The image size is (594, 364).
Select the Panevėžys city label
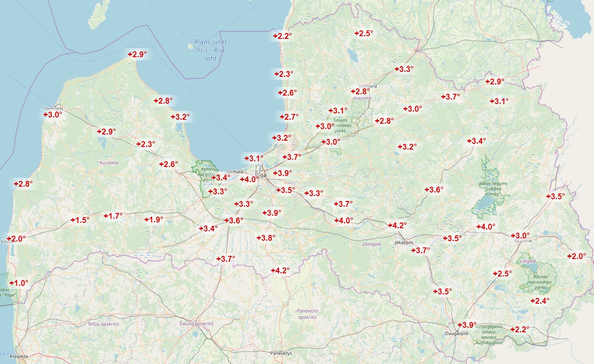281,353
